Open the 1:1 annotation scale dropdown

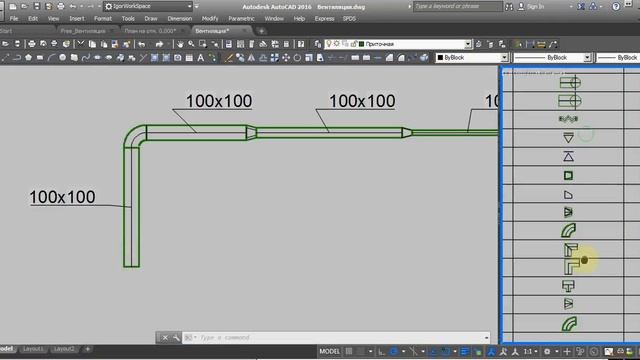tap(530, 351)
